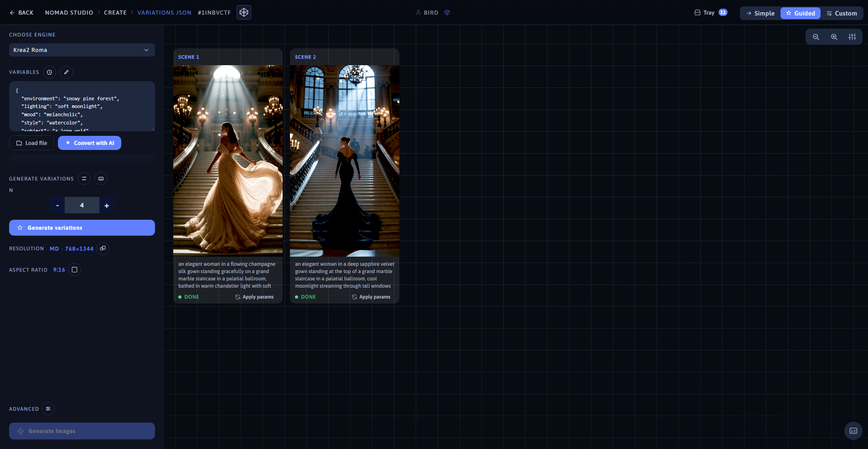The image size is (868, 449).
Task: Click DONE status on Scene 2
Action: (305, 297)
